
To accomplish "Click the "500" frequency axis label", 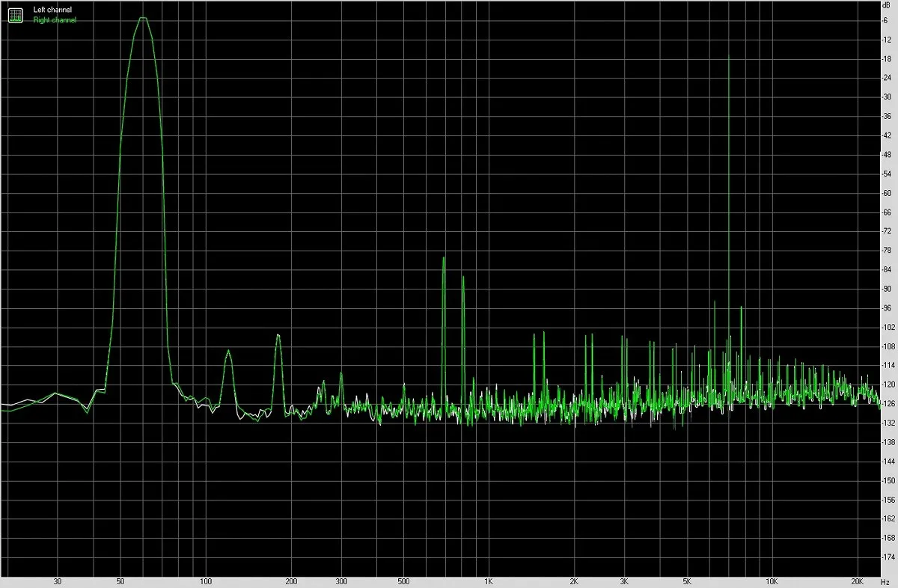I will [404, 581].
